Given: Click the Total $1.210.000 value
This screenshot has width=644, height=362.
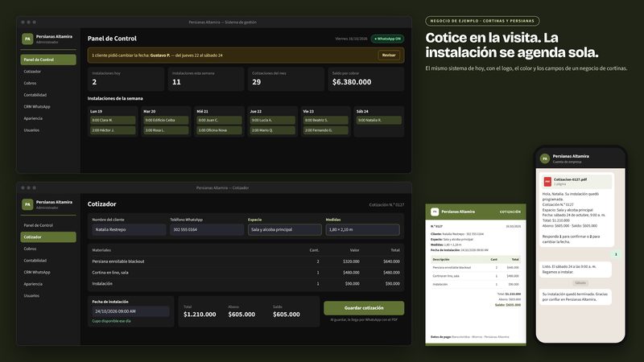Looking at the screenshot, I should (x=200, y=315).
